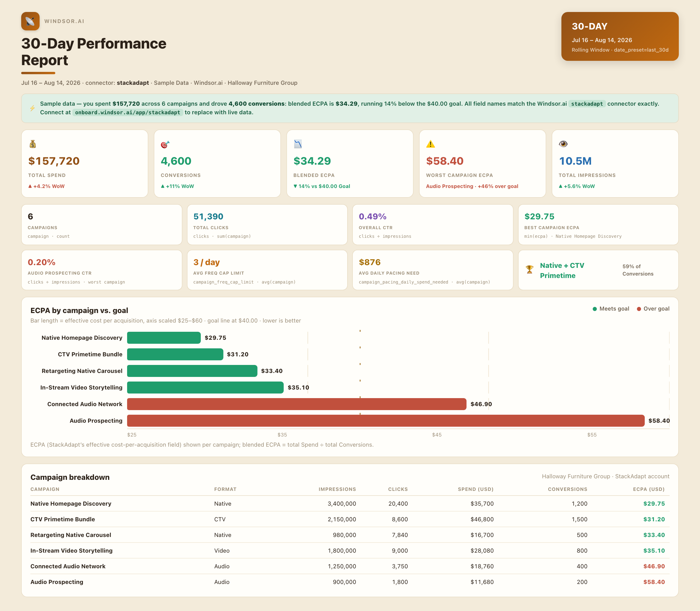The height and width of the screenshot is (611, 700).
Task: Click the 3 / day frequency cap value
Action: tap(207, 262)
